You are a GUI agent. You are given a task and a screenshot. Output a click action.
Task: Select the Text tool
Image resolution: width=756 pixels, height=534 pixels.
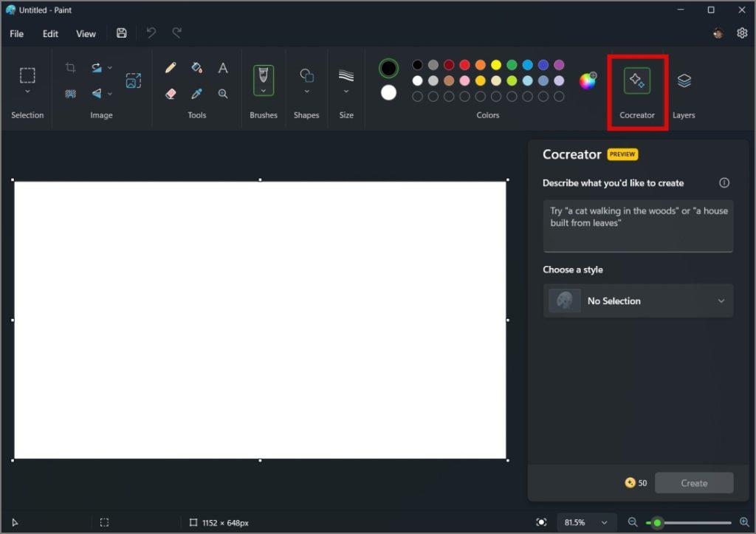(223, 67)
